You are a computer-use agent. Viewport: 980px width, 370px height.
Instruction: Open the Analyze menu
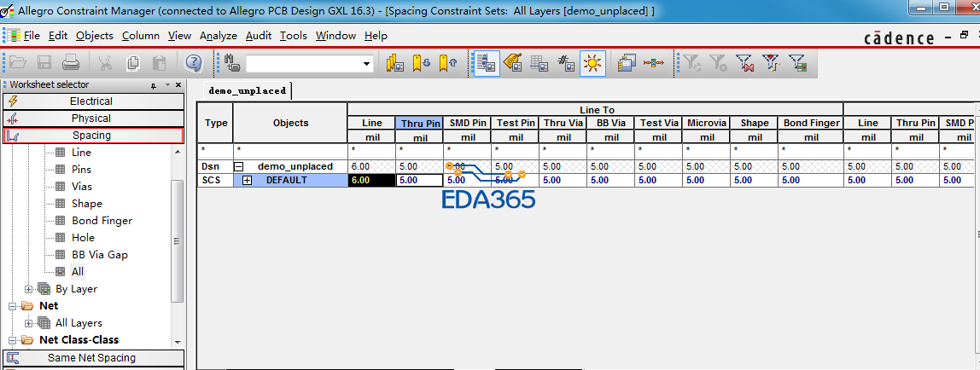click(x=219, y=36)
